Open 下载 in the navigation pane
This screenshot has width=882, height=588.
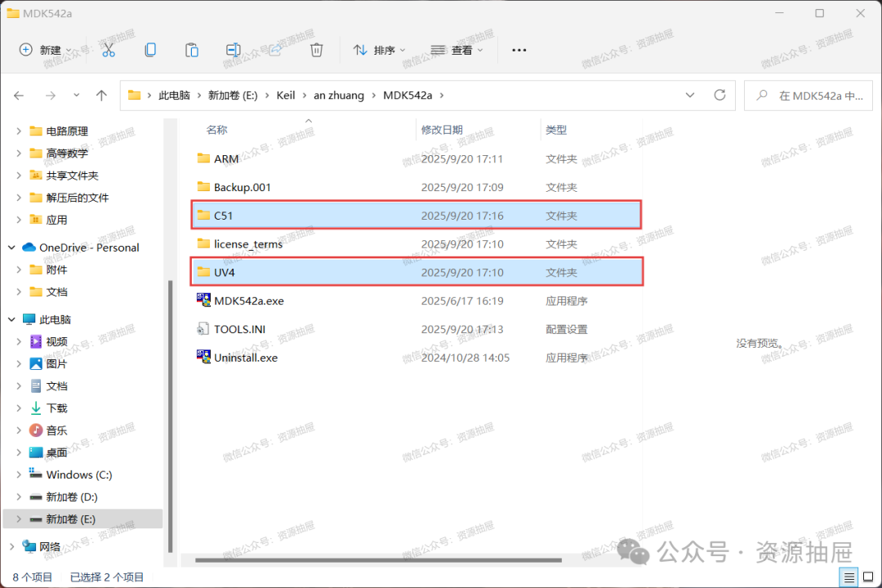point(56,408)
